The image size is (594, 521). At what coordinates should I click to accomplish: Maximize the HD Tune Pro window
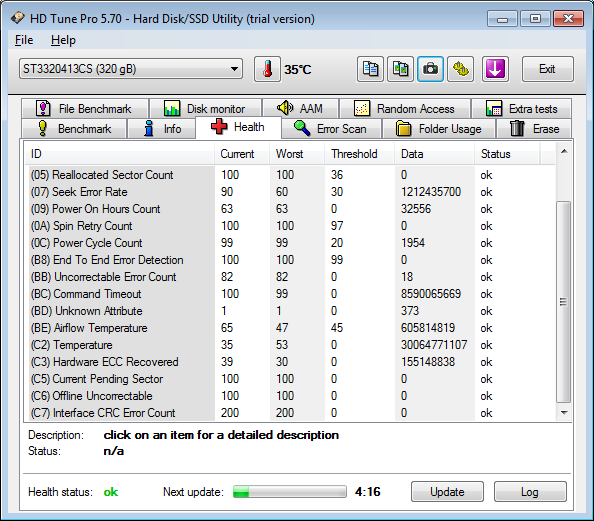click(x=535, y=19)
